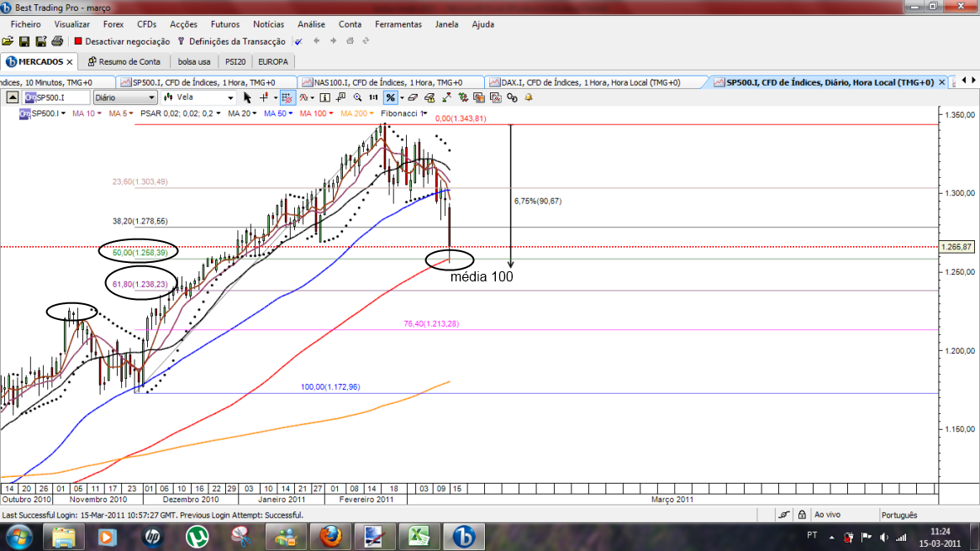Viewport: 980px width, 551px height.
Task: Click the blue checkmark toolbar icon
Action: (x=298, y=41)
